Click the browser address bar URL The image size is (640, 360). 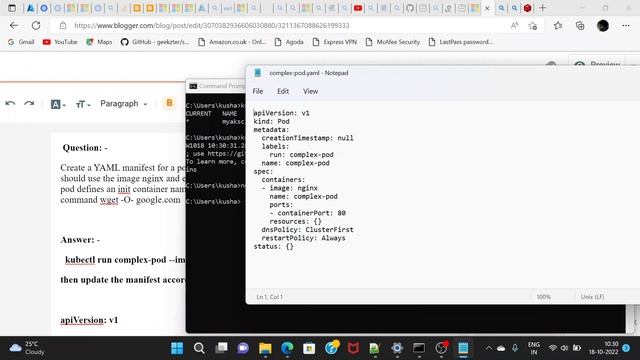click(211, 25)
